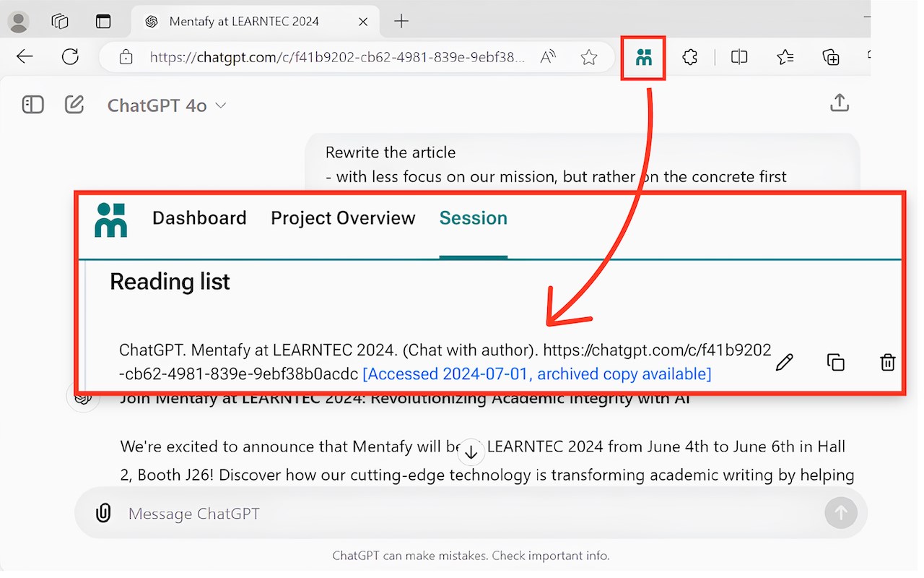
Task: Open the Mentafy extension icon in the toolbar
Action: point(644,57)
